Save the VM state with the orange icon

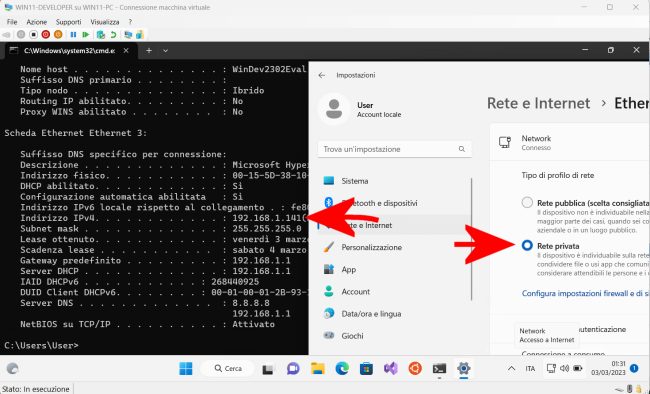pos(58,34)
